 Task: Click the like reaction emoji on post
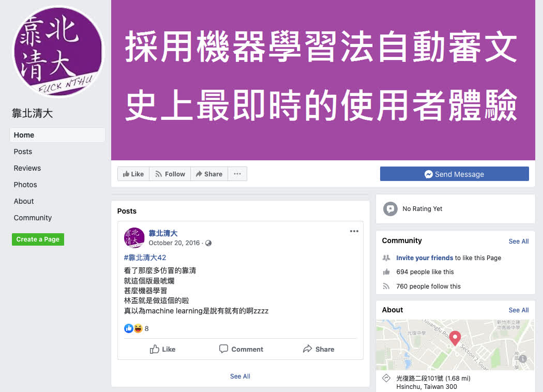(x=128, y=328)
